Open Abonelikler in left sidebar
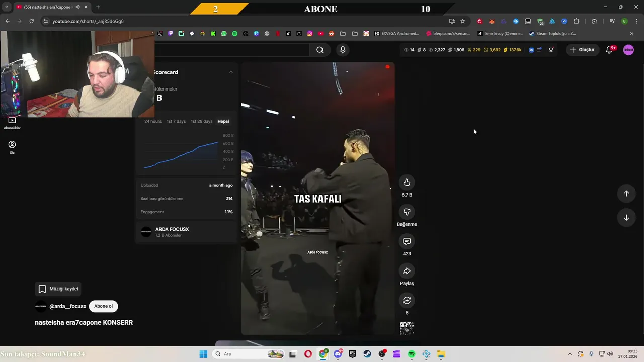The height and width of the screenshot is (362, 644). coord(12,123)
